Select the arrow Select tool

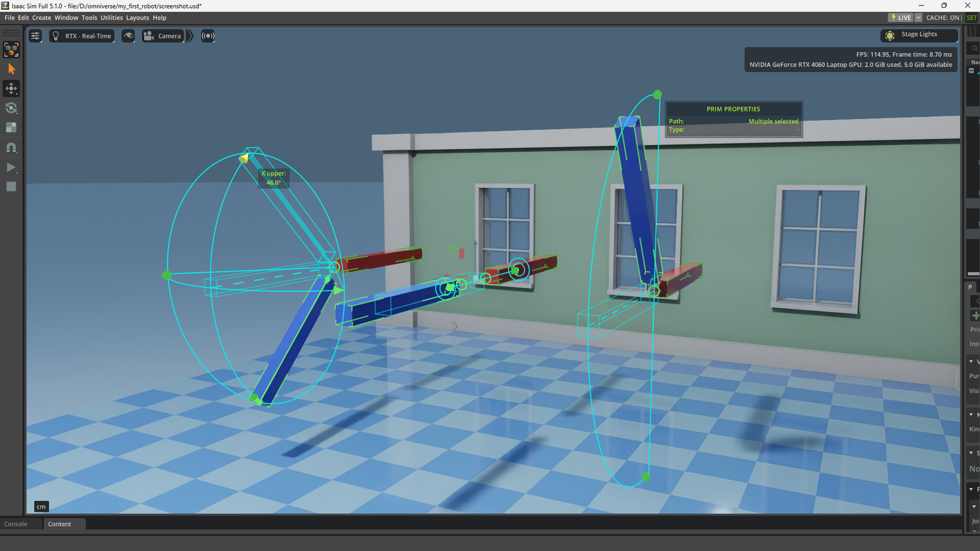click(x=11, y=69)
